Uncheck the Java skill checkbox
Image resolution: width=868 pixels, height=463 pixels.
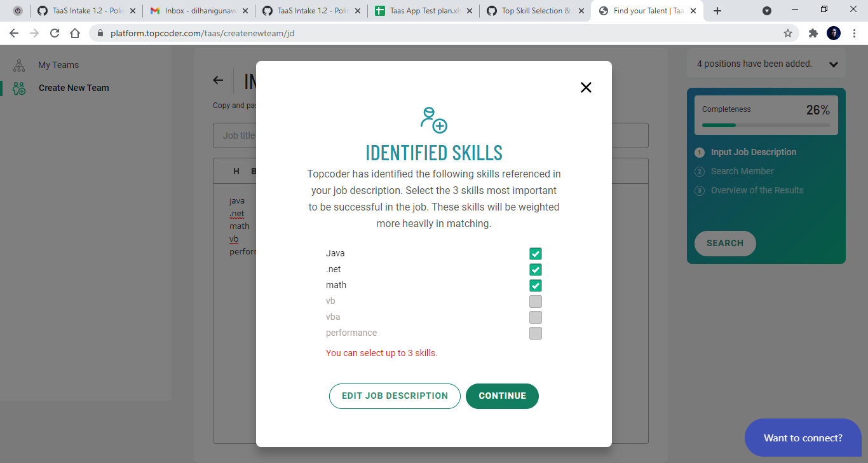(x=536, y=254)
